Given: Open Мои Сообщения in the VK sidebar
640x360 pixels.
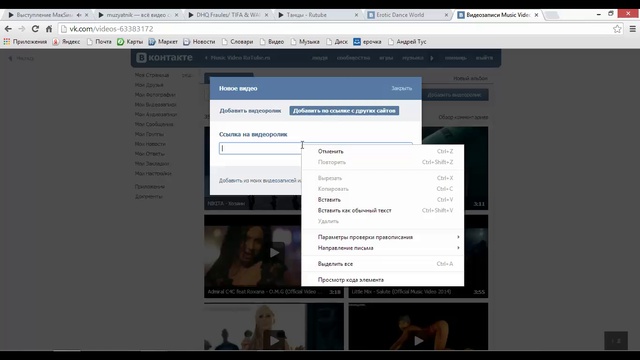Looking at the screenshot, I should coord(154,124).
